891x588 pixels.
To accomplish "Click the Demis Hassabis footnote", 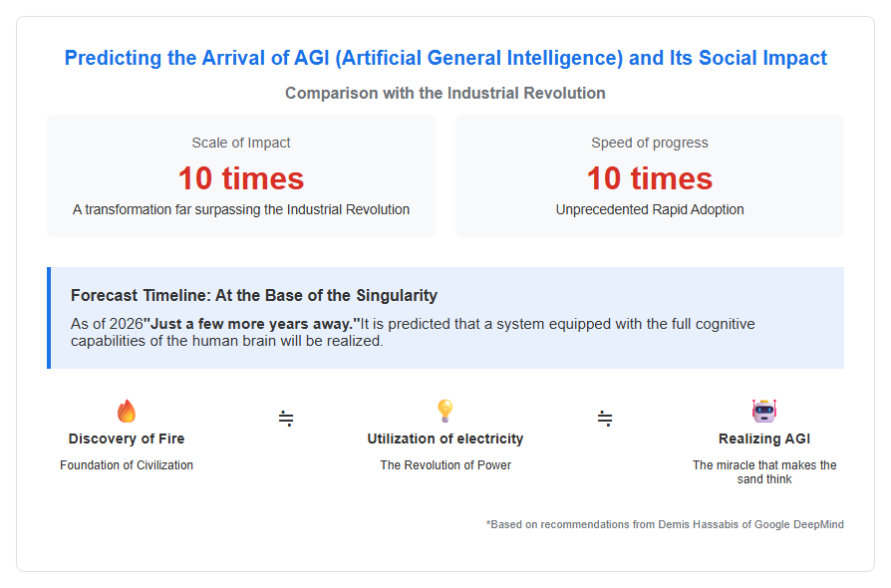I will (665, 524).
